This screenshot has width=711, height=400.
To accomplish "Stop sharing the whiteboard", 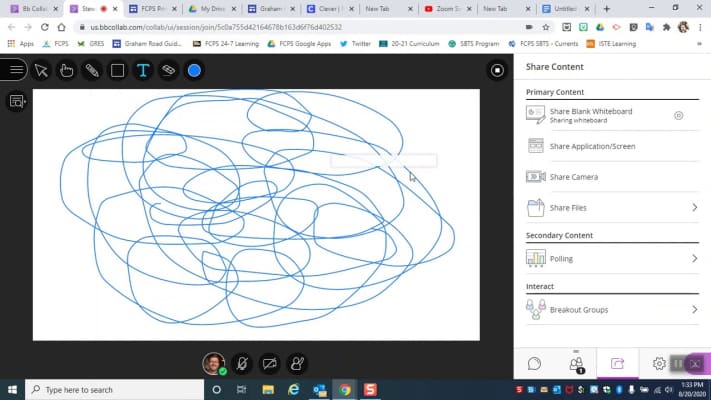I will [497, 70].
